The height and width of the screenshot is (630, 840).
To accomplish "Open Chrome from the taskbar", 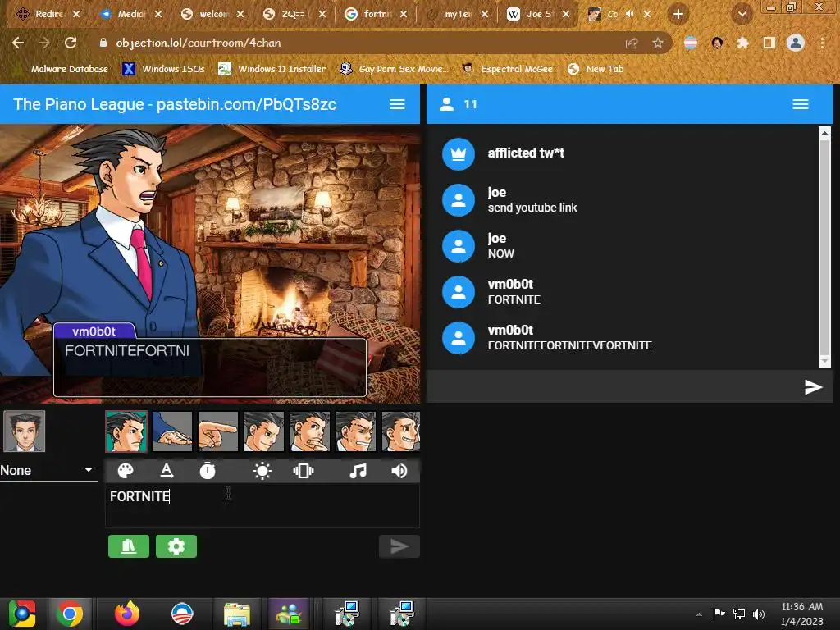I will coord(70,614).
